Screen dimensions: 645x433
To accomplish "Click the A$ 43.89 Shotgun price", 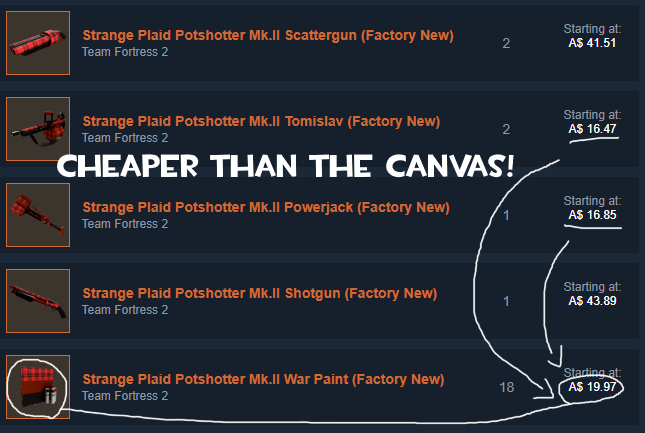I will pyautogui.click(x=592, y=301).
